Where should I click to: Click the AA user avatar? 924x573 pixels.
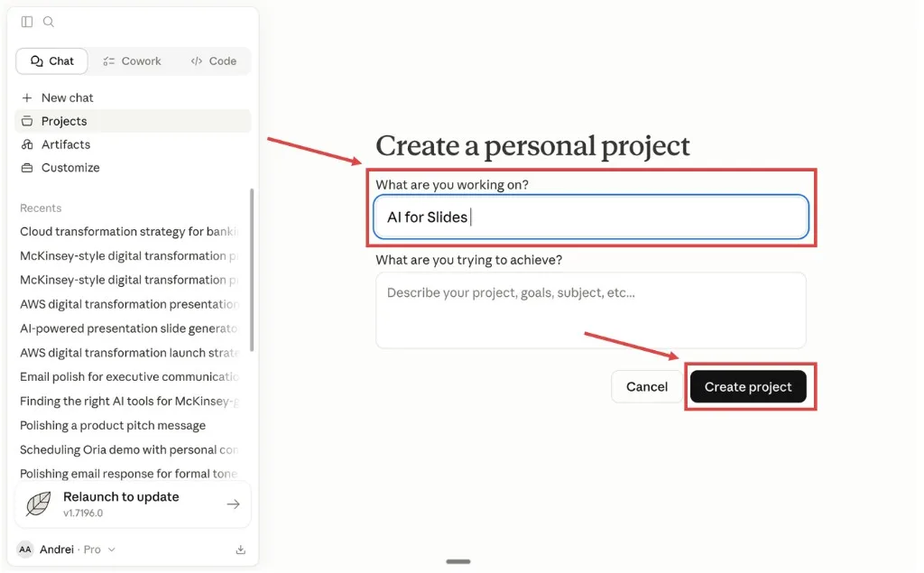[25, 550]
